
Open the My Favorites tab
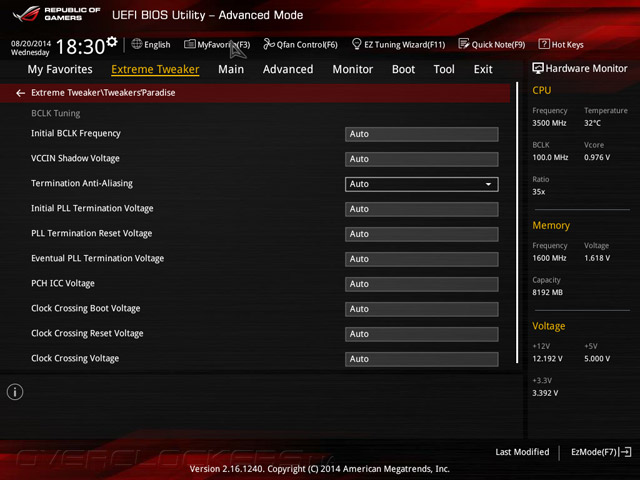click(x=60, y=69)
